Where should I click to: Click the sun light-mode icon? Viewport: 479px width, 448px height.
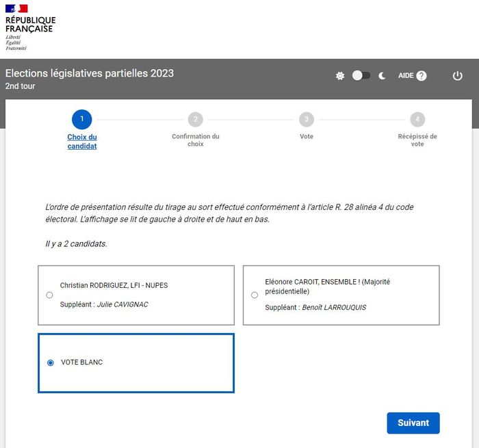[x=340, y=76]
